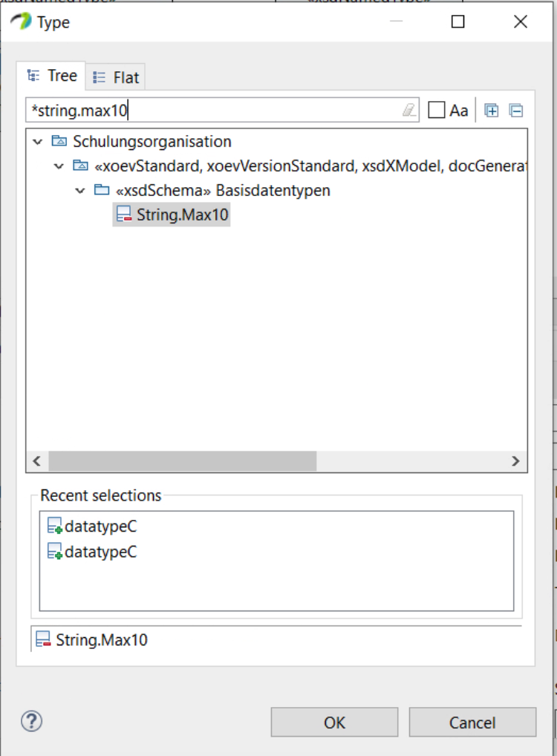Switch to the Tree tab

point(51,76)
